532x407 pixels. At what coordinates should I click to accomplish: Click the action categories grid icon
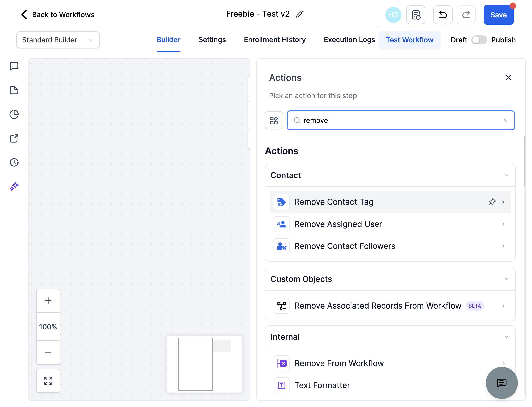click(x=274, y=120)
